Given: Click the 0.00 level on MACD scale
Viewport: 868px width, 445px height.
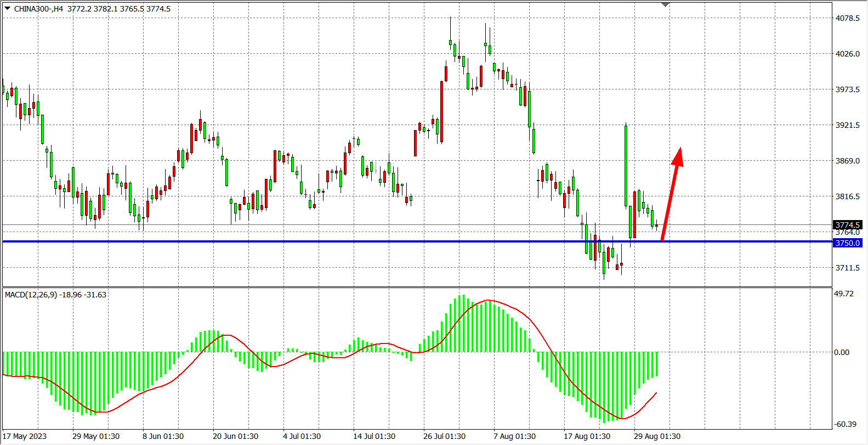Looking at the screenshot, I should (x=842, y=352).
